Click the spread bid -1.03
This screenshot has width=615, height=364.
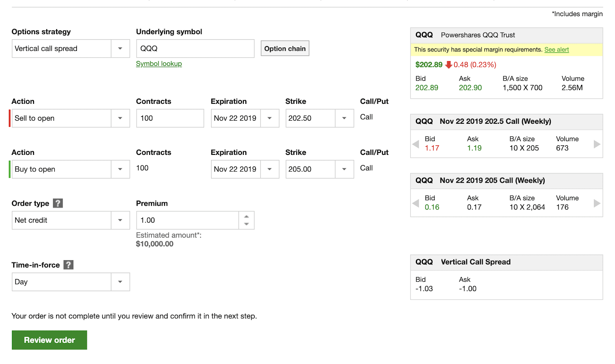424,289
